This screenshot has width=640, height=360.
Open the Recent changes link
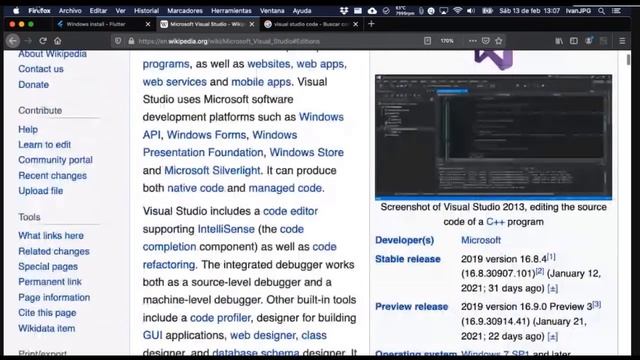[x=53, y=176]
